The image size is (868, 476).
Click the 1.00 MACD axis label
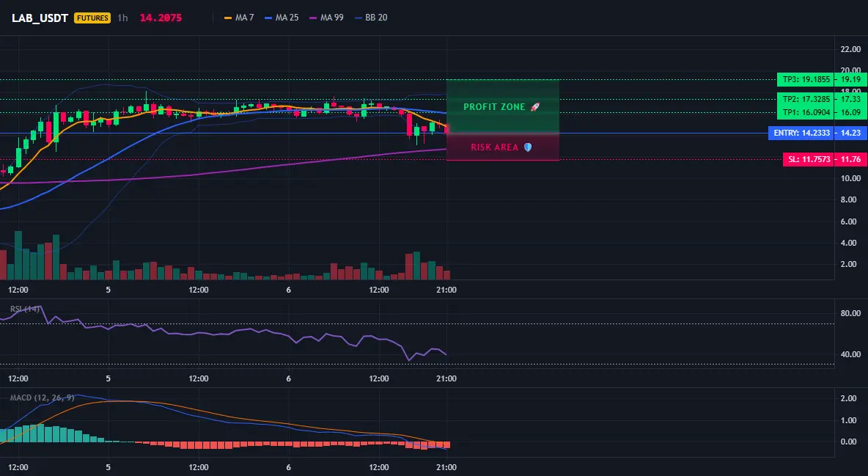click(849, 420)
